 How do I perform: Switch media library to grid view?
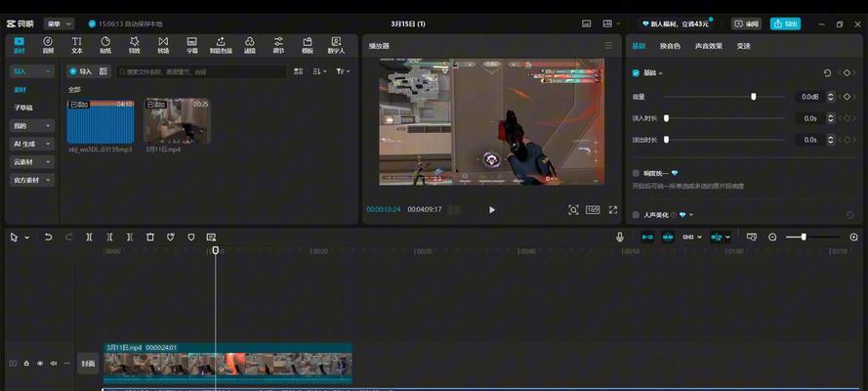(x=299, y=71)
